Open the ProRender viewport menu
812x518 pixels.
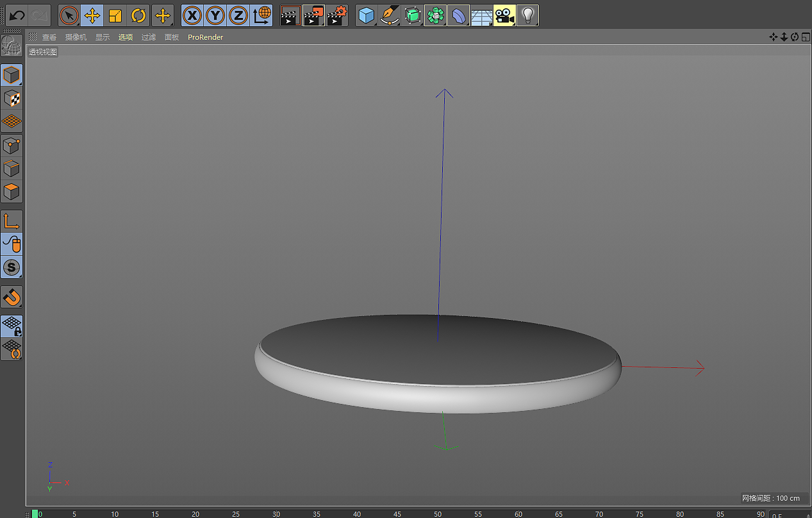point(206,37)
